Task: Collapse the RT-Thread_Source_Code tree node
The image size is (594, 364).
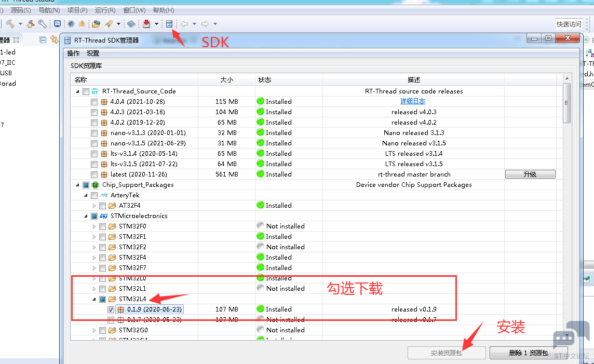Action: 77,92
